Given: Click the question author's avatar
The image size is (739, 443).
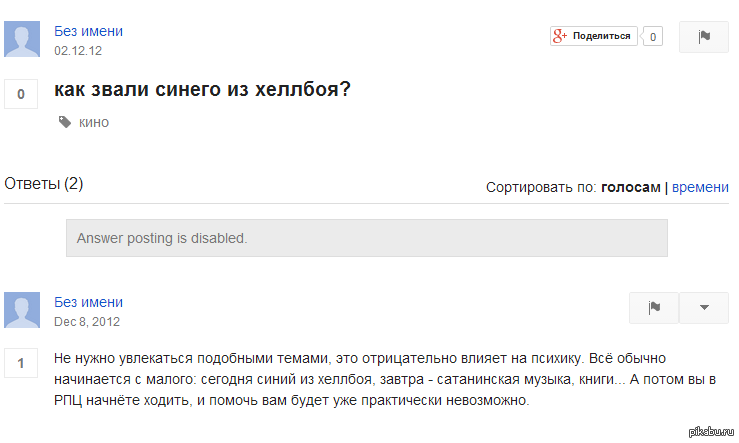Looking at the screenshot, I should tap(22, 39).
